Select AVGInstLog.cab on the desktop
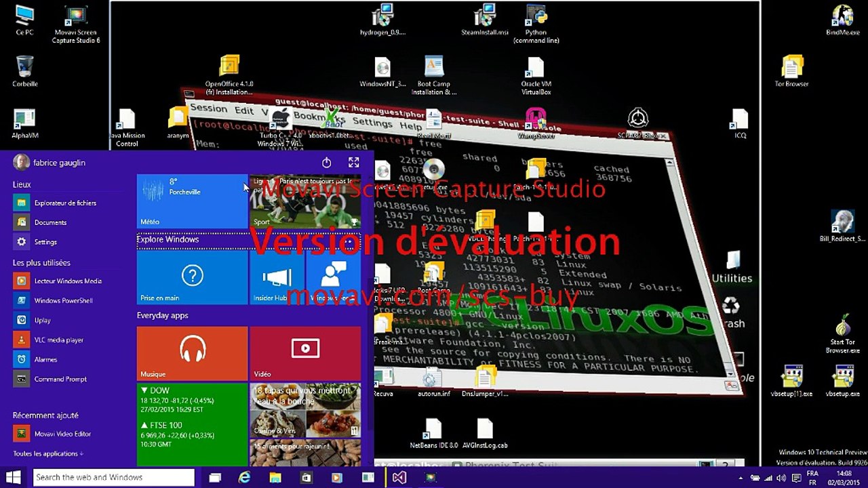The image size is (868, 488). tap(484, 434)
